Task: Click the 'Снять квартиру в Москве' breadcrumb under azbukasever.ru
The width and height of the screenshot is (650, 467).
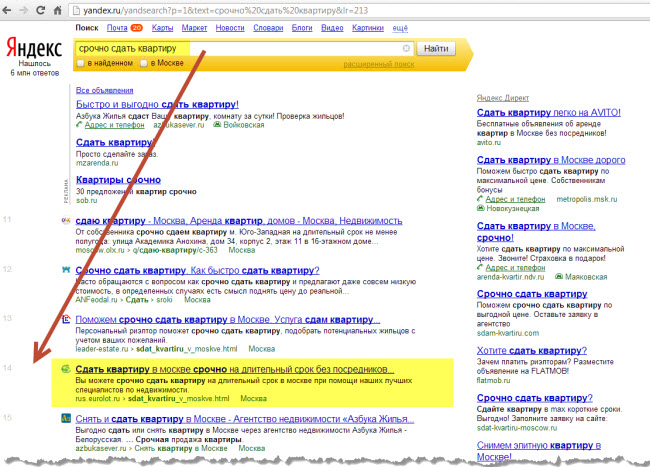Action: point(181,448)
